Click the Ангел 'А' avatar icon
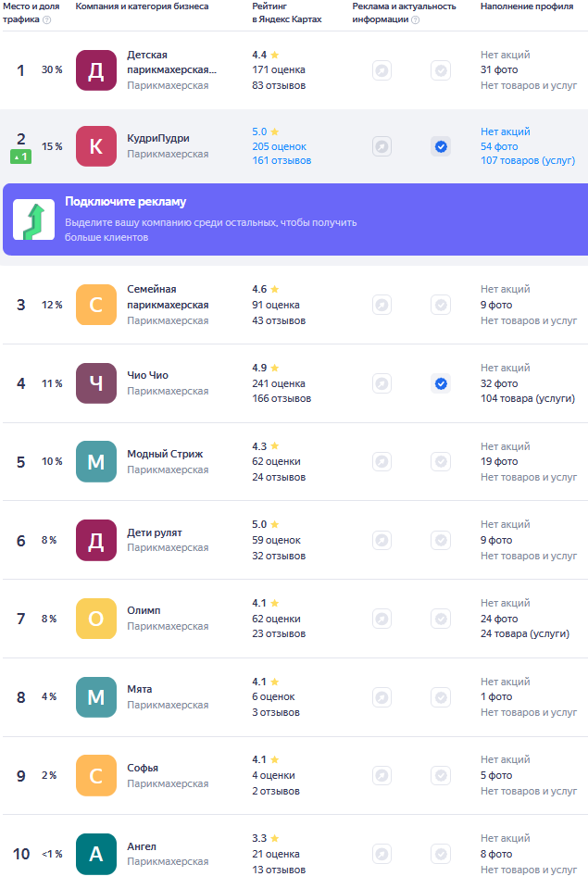This screenshot has height=889, width=588. pyautogui.click(x=95, y=854)
